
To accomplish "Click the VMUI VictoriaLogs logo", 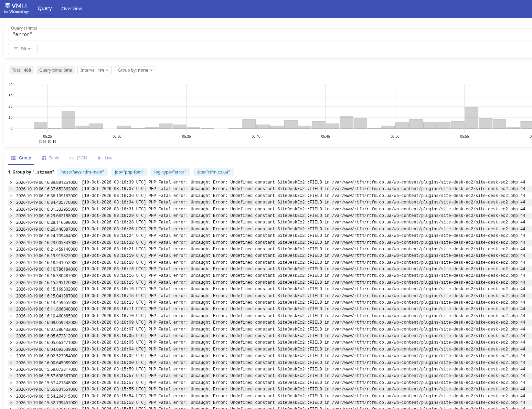I will click(x=17, y=8).
